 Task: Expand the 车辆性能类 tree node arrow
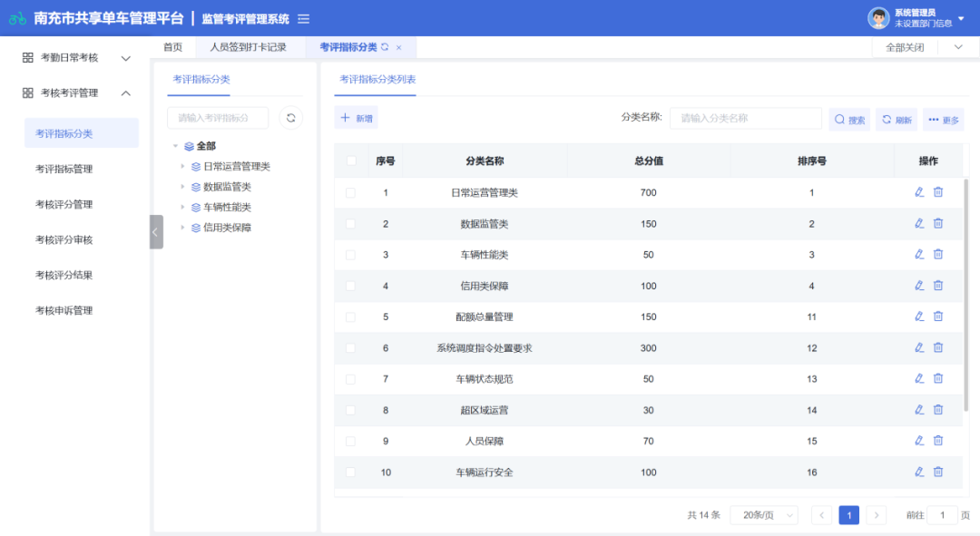[182, 207]
